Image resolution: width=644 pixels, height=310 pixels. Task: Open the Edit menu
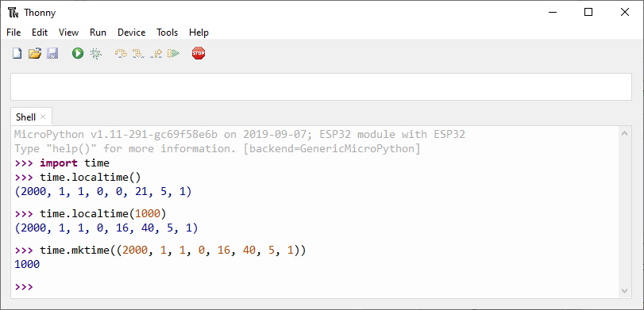click(x=40, y=33)
